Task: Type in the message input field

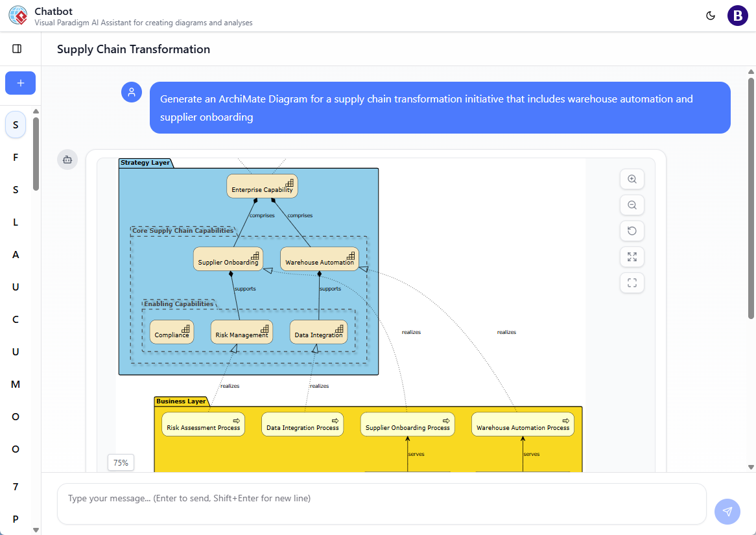Action: tap(381, 503)
